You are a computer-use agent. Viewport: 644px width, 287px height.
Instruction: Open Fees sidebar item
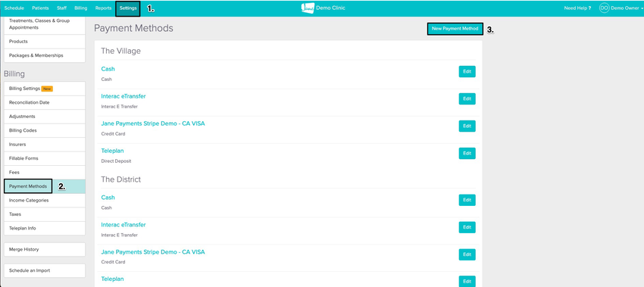[45, 172]
